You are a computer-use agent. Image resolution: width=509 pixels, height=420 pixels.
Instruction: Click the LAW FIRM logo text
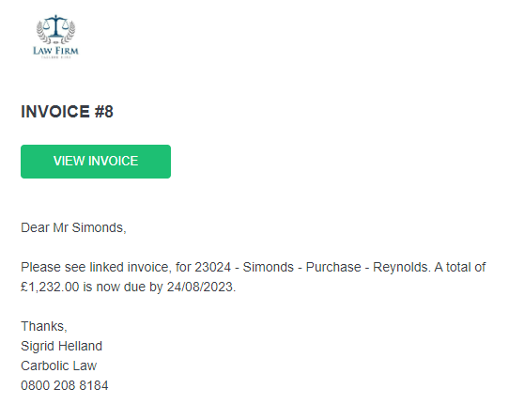coord(55,51)
